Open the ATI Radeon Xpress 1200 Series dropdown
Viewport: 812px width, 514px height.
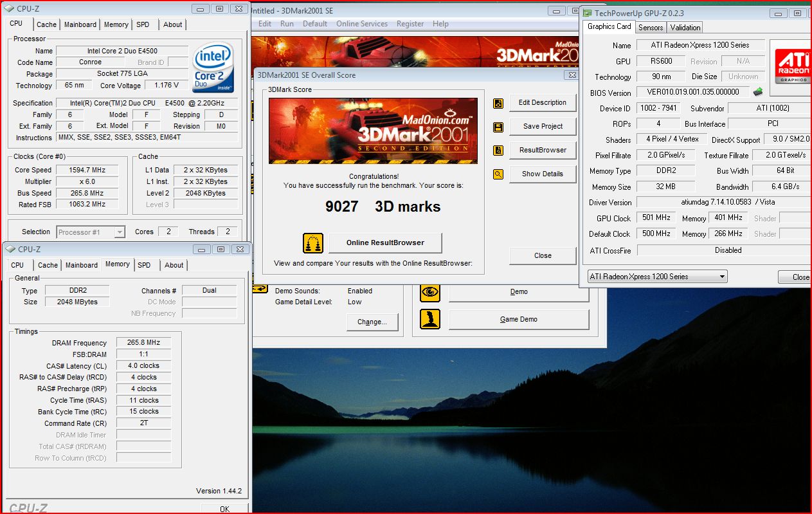pos(658,277)
